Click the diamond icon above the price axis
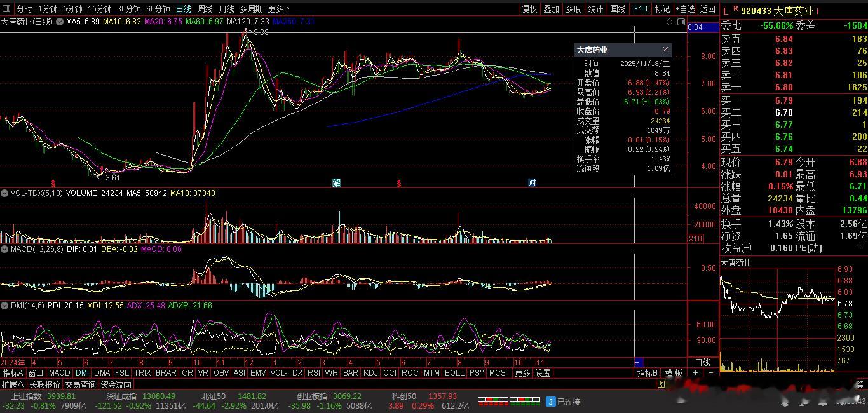868x413 pixels. point(670,22)
